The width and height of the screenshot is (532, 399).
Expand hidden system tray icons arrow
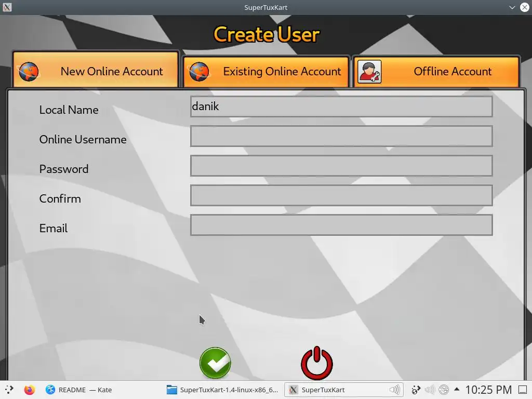click(457, 390)
